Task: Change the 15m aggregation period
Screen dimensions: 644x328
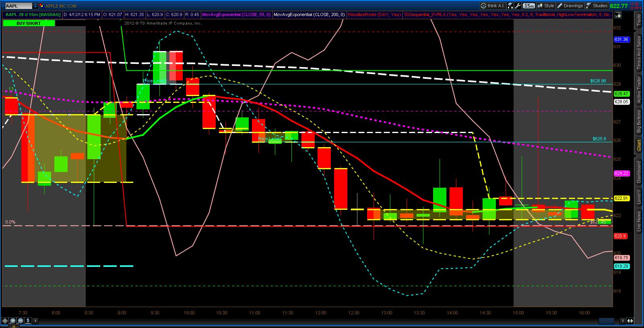Action: pyautogui.click(x=529, y=6)
